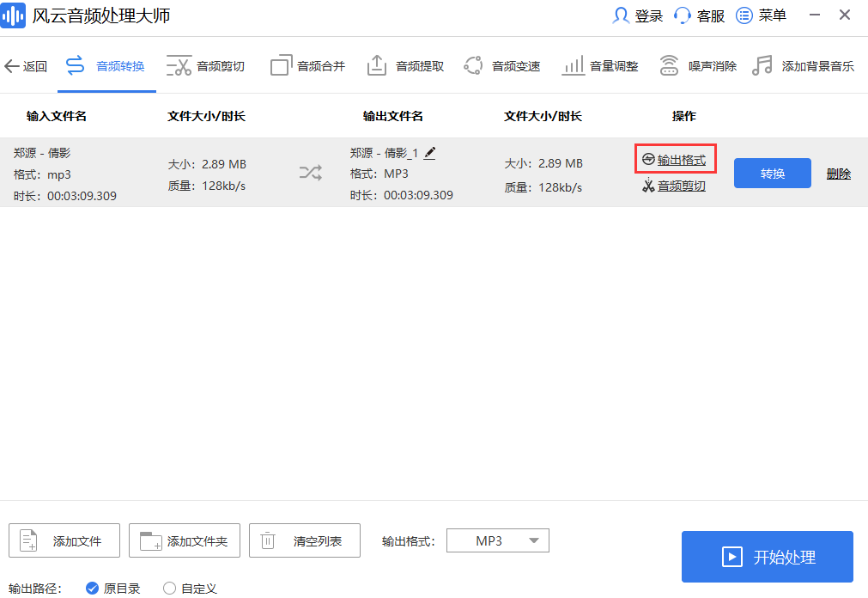
Task: Click the 音频转换 swap arrows icon
Action: (76, 65)
